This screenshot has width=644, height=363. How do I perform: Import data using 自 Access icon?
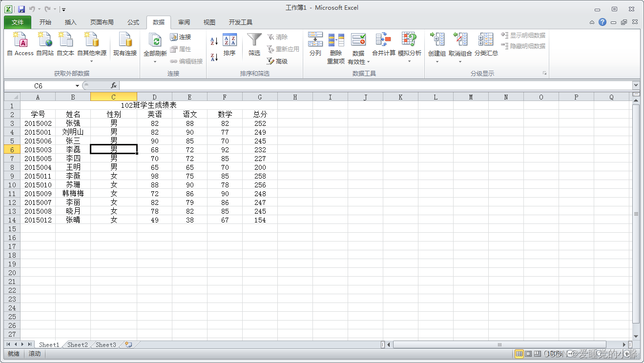21,44
